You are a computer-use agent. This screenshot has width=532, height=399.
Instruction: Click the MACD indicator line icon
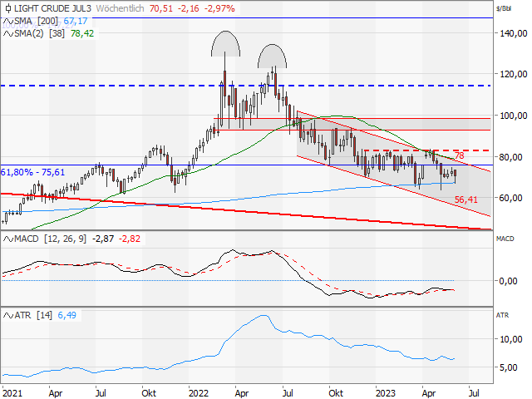(x=7, y=239)
